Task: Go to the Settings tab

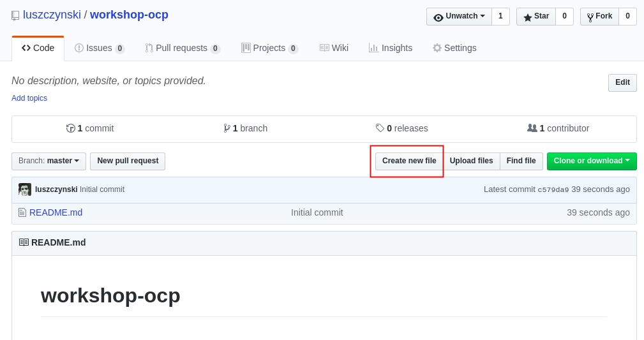Action: click(x=454, y=48)
